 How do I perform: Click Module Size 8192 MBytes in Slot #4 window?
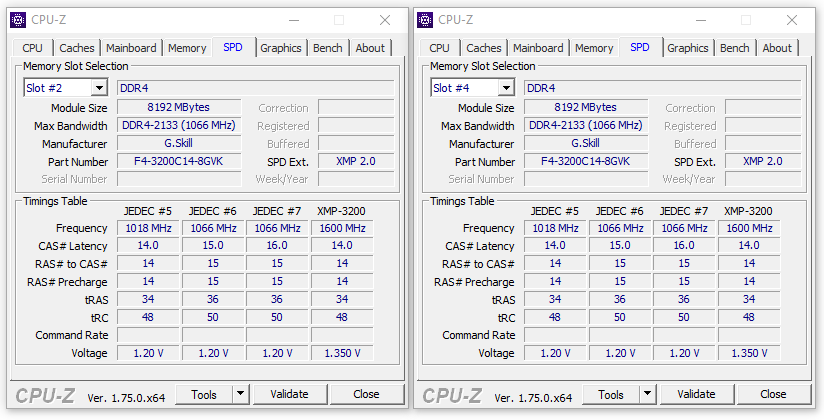coord(585,107)
